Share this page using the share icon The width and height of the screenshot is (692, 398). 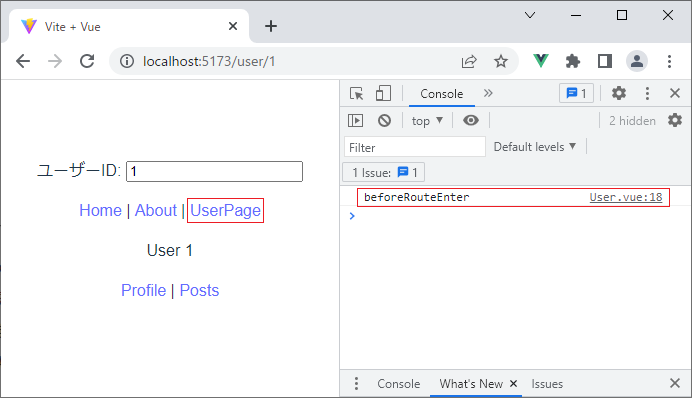[x=469, y=61]
